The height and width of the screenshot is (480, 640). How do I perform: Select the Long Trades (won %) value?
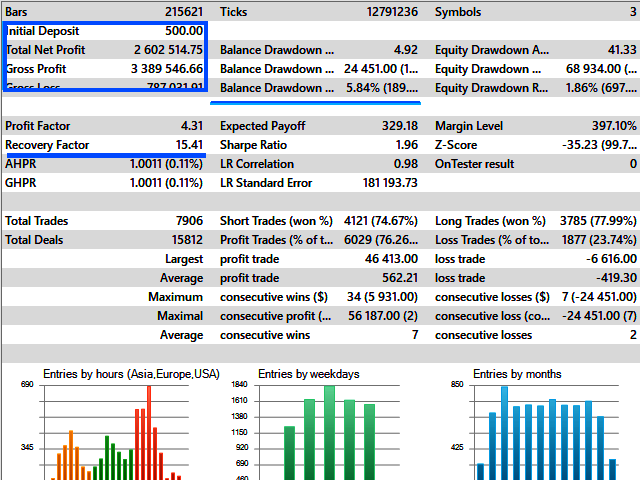pyautogui.click(x=594, y=221)
